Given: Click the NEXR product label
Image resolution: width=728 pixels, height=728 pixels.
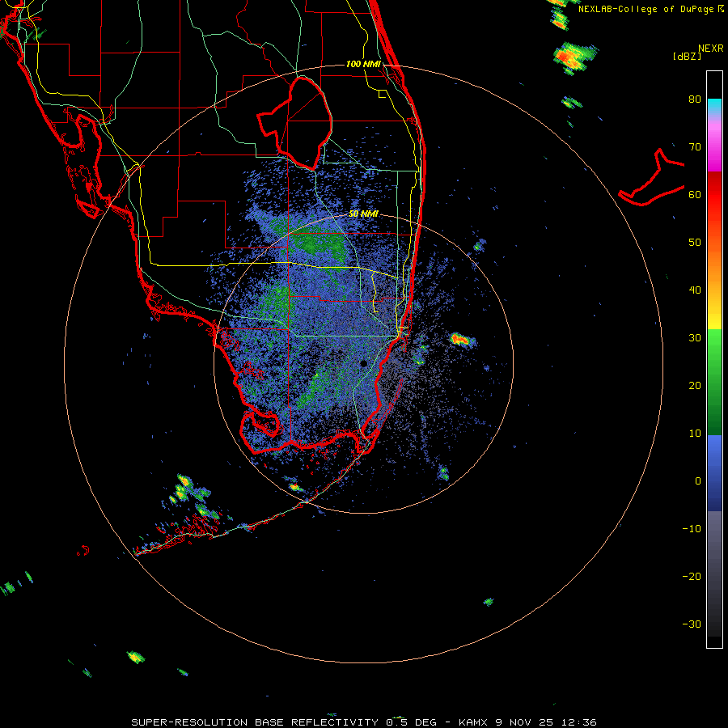Looking at the screenshot, I should pyautogui.click(x=710, y=49).
